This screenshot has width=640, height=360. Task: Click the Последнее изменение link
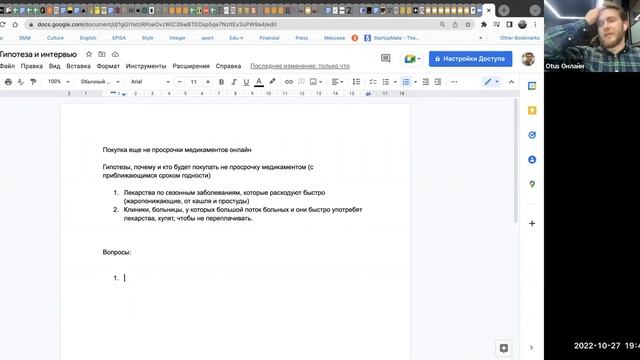[x=300, y=66]
